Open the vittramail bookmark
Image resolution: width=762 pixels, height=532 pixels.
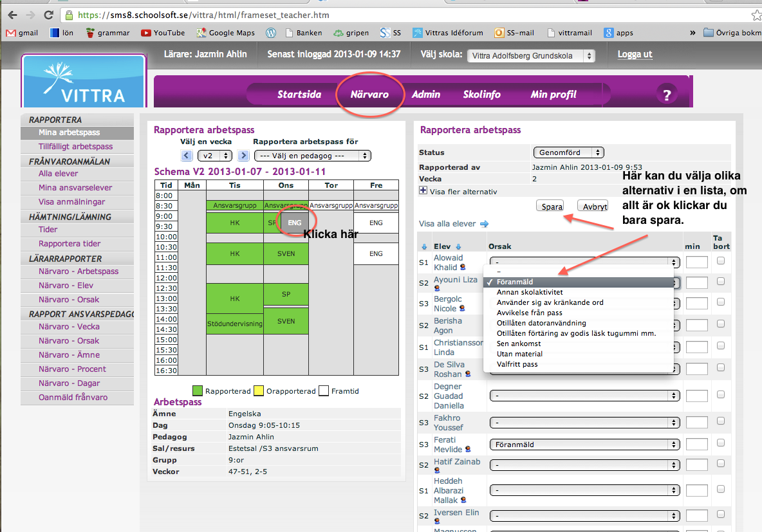coord(570,33)
